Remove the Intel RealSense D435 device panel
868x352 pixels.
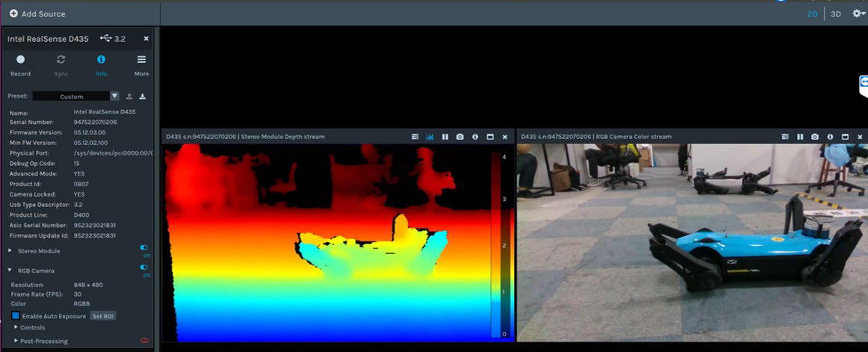pos(146,39)
